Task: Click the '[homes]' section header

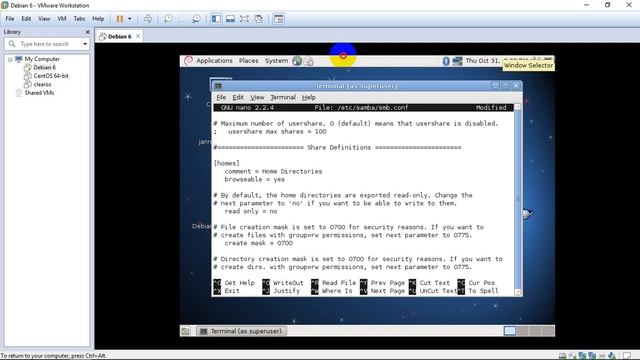Action: click(227, 163)
